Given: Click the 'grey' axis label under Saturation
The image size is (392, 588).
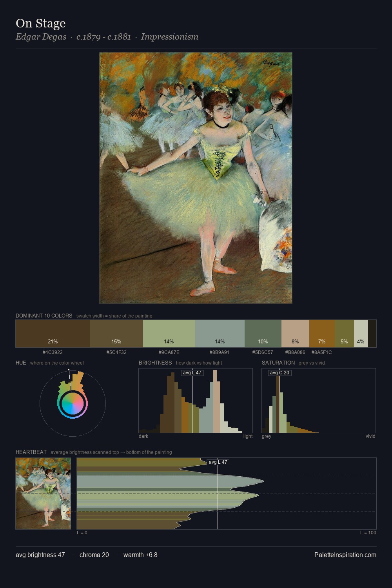Looking at the screenshot, I should 267,436.
